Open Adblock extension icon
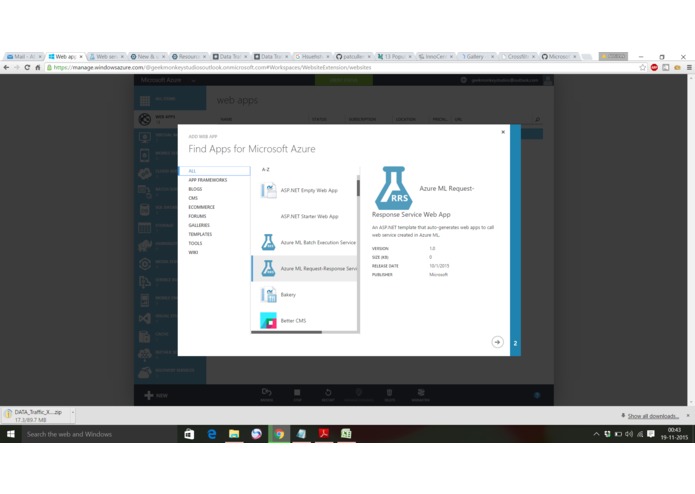The image size is (695, 494). [654, 67]
